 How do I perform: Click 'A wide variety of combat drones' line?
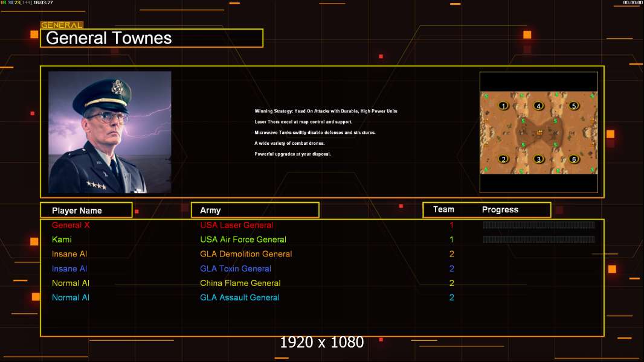(289, 143)
